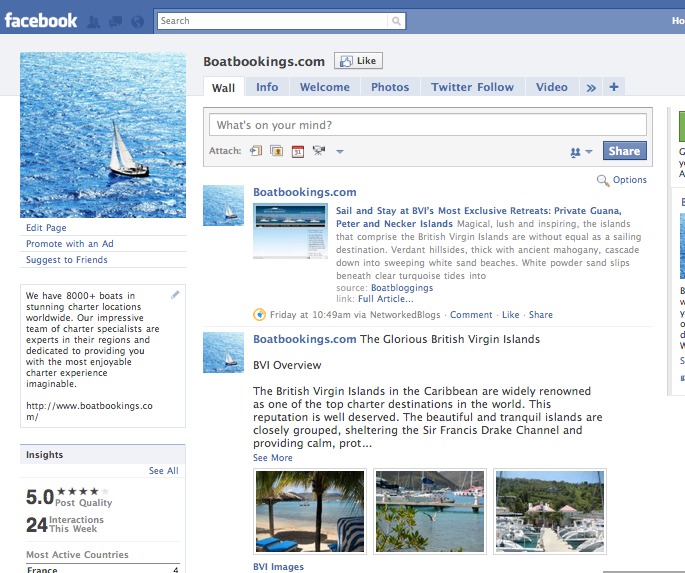685x573 pixels.
Task: Click the France country row
Action: pos(103,569)
